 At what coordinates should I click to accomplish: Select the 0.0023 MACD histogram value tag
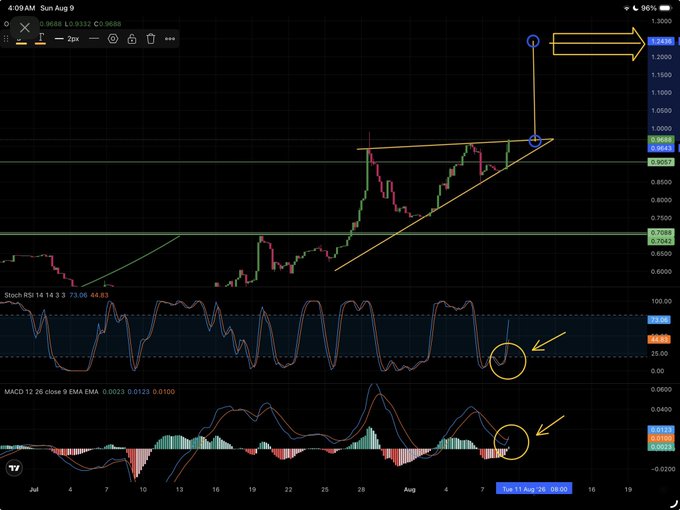[660, 447]
